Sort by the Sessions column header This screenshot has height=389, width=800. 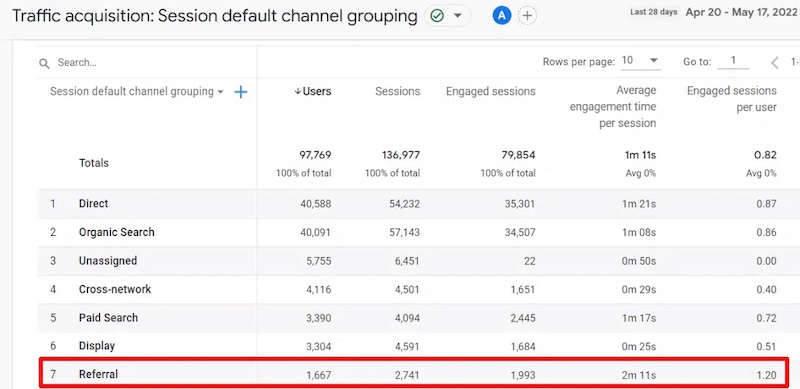coord(397,91)
